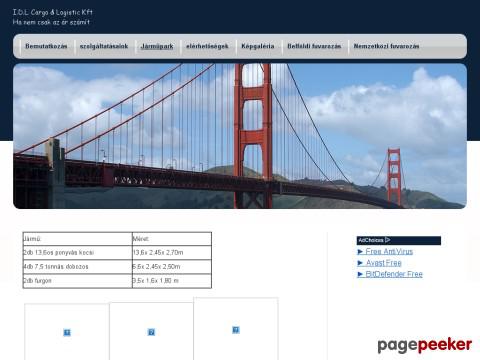Click the first broken image placeholder icon

tap(67, 332)
